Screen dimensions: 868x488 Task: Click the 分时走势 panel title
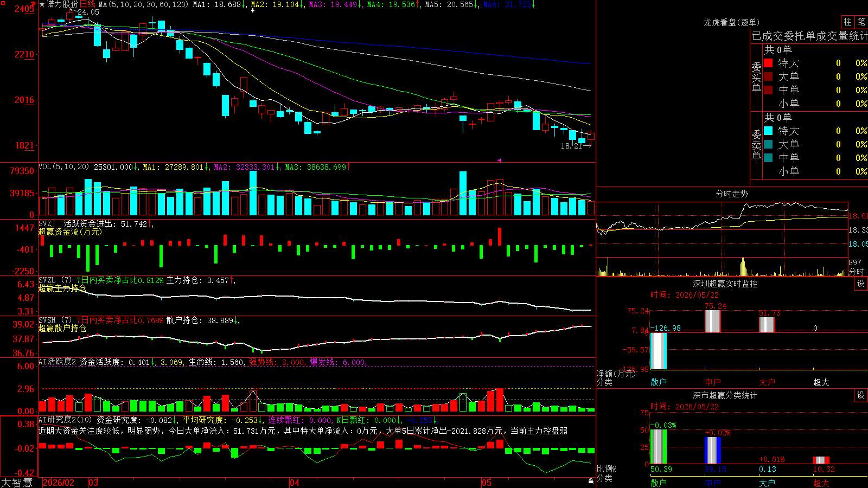pyautogui.click(x=731, y=194)
